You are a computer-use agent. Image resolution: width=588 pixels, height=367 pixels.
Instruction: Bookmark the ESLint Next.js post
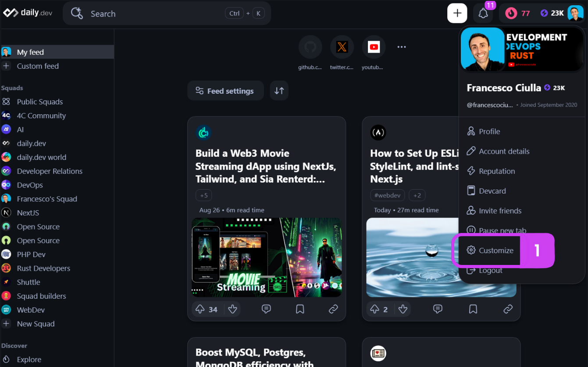tap(473, 309)
